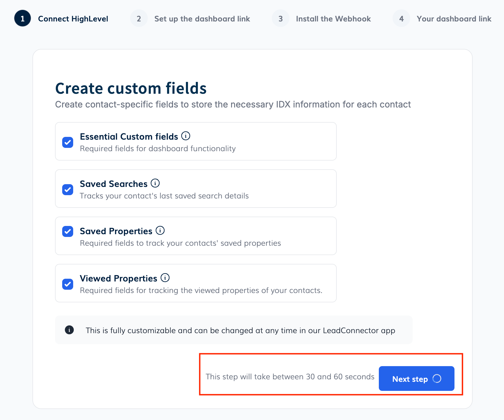Open the Saved Searches info tooltip icon
Viewport: 504px width, 420px height.
(x=155, y=183)
